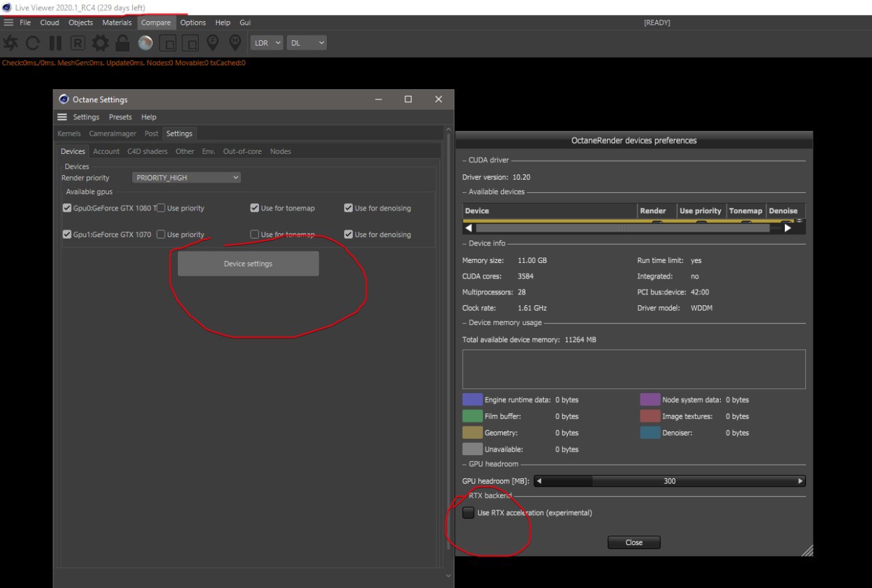This screenshot has height=588, width=872.
Task: Switch to the Out-of-core sub-tab
Action: coord(243,151)
